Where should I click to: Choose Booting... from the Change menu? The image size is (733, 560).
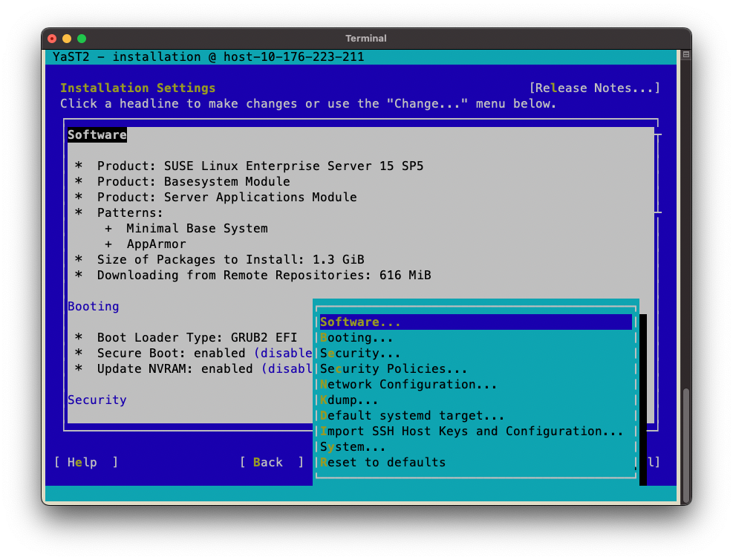357,338
